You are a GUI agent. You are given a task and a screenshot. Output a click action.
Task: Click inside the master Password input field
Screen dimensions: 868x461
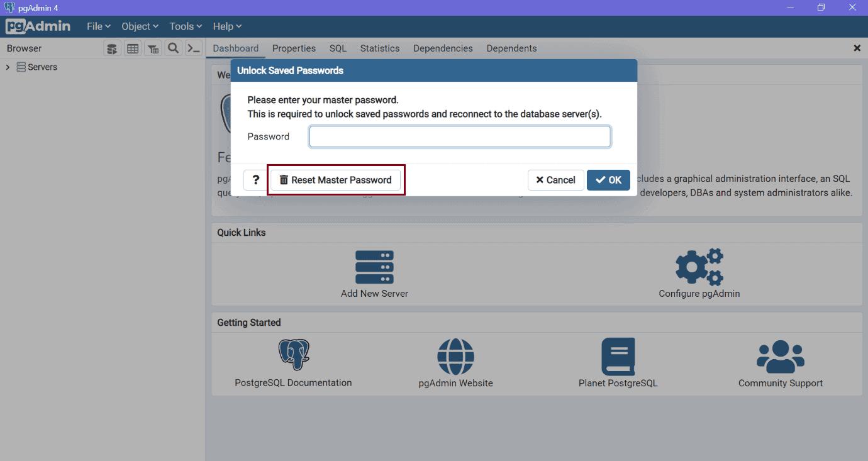460,136
